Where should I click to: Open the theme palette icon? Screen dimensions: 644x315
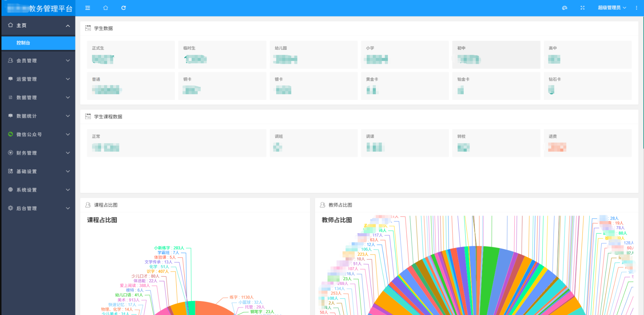coord(565,8)
